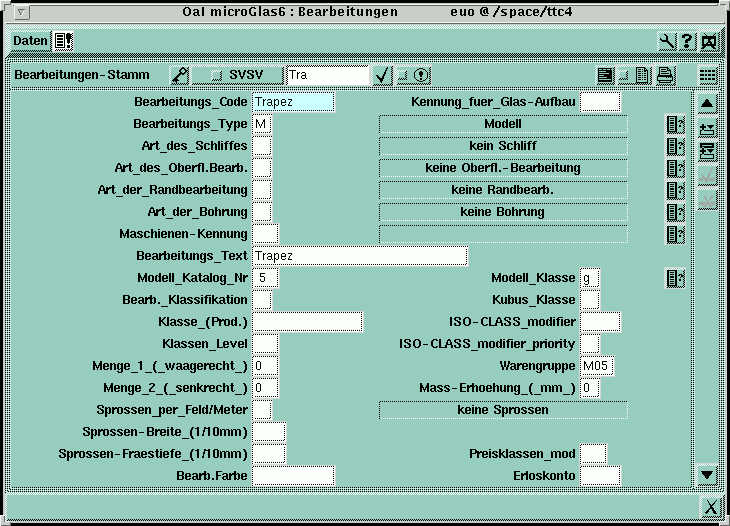Click the eraser icon beside Bearbeitungen-Stamm

tap(179, 75)
